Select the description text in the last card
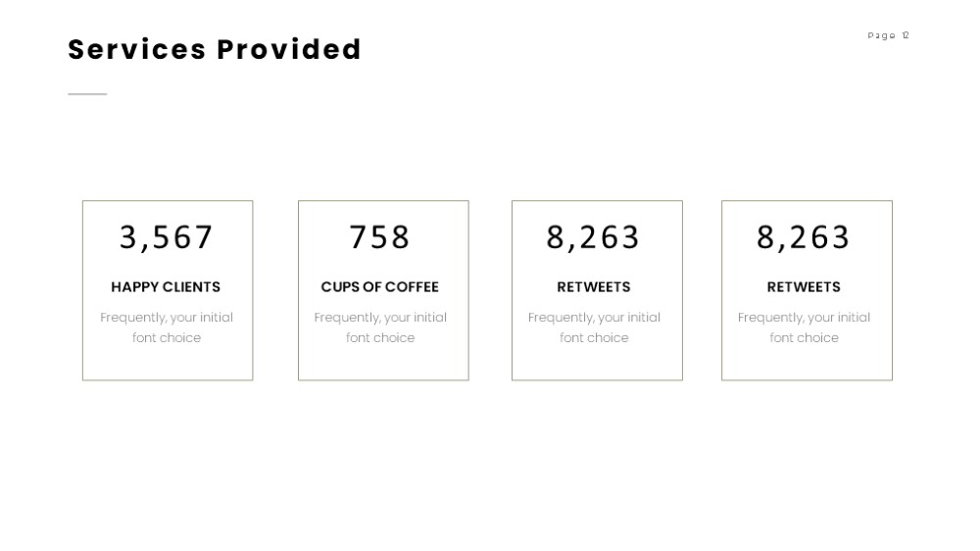980x551 pixels. coord(804,327)
